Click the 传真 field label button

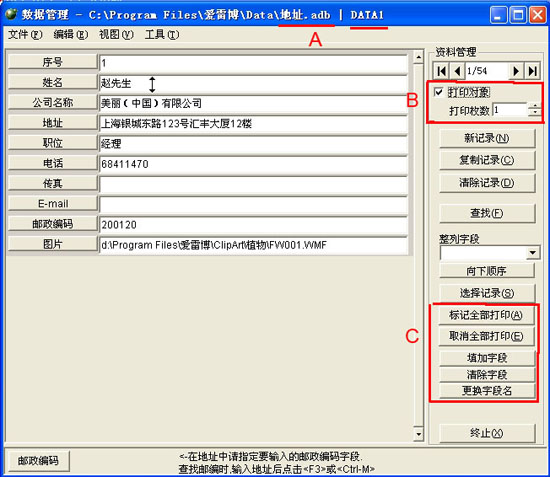pyautogui.click(x=53, y=183)
